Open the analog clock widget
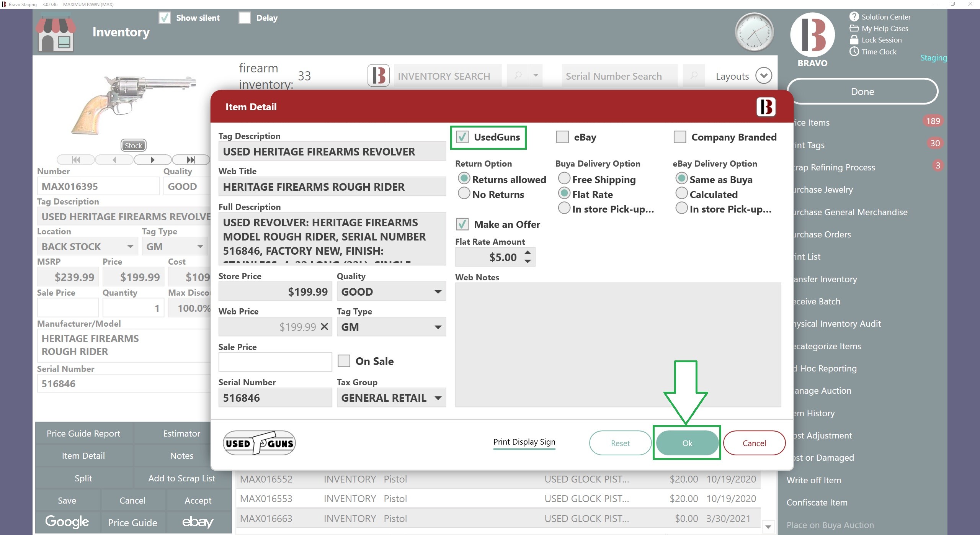Image resolution: width=980 pixels, height=535 pixels. tap(754, 32)
